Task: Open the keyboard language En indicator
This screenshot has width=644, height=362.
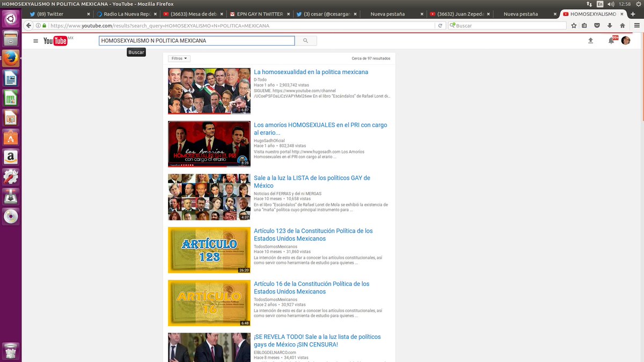Action: point(600,4)
